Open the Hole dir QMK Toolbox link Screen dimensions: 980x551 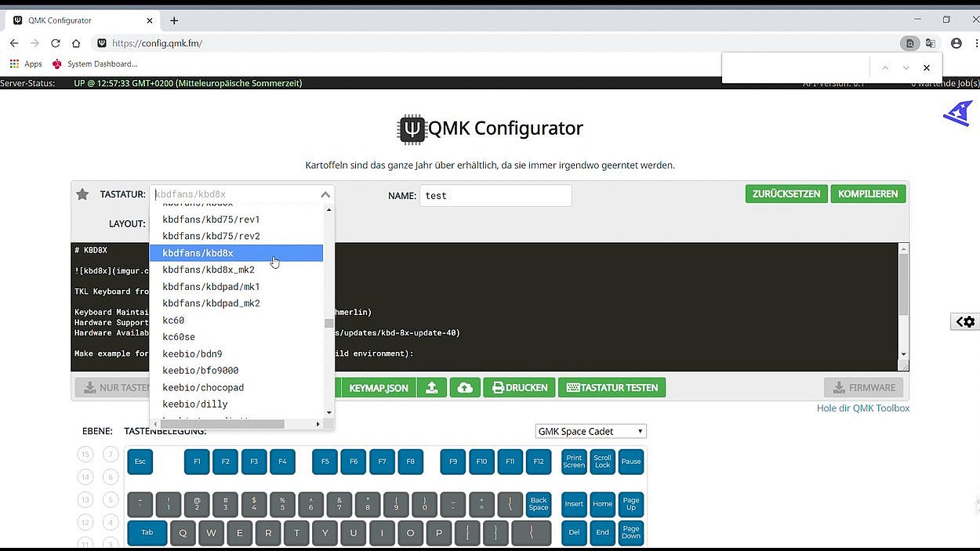point(862,408)
